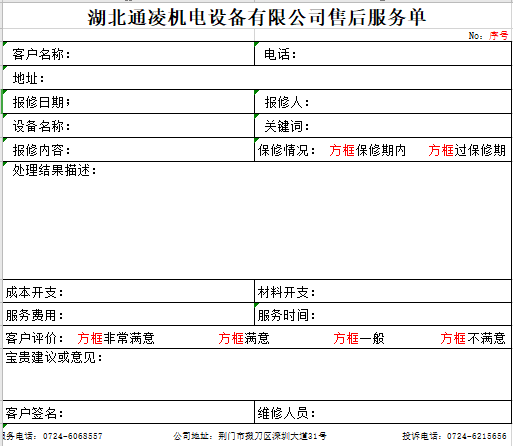Image resolution: width=513 pixels, height=446 pixels.
Task: Select the 报修日期 cell
Action: 128,102
